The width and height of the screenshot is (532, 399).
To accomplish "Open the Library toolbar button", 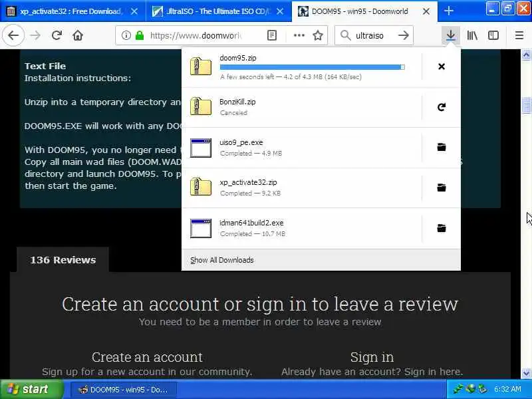I will pyautogui.click(x=472, y=35).
